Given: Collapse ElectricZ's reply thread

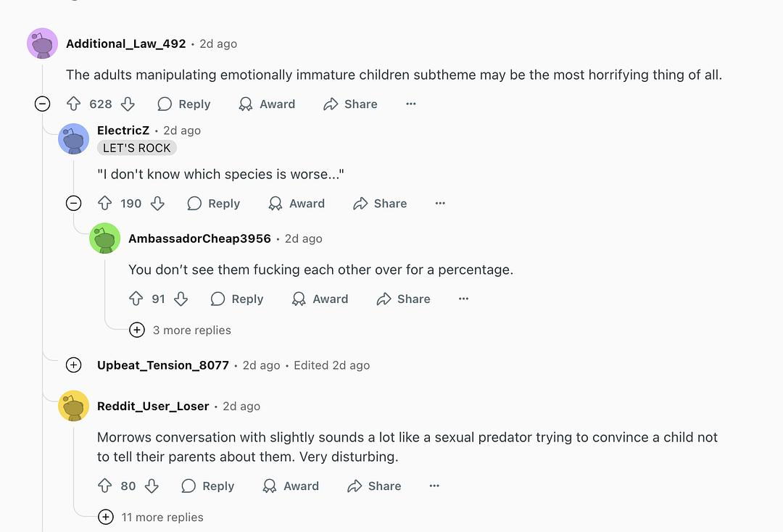Looking at the screenshot, I should pos(74,204).
